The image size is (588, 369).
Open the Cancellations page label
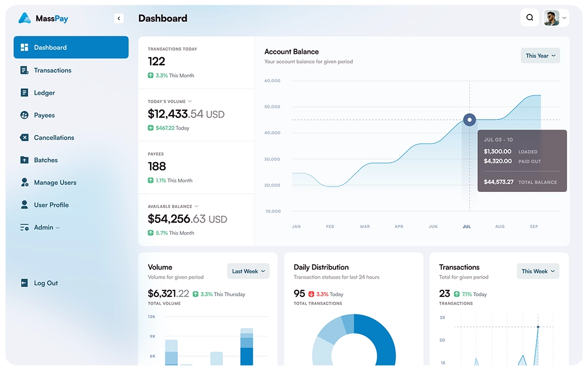pyautogui.click(x=54, y=137)
